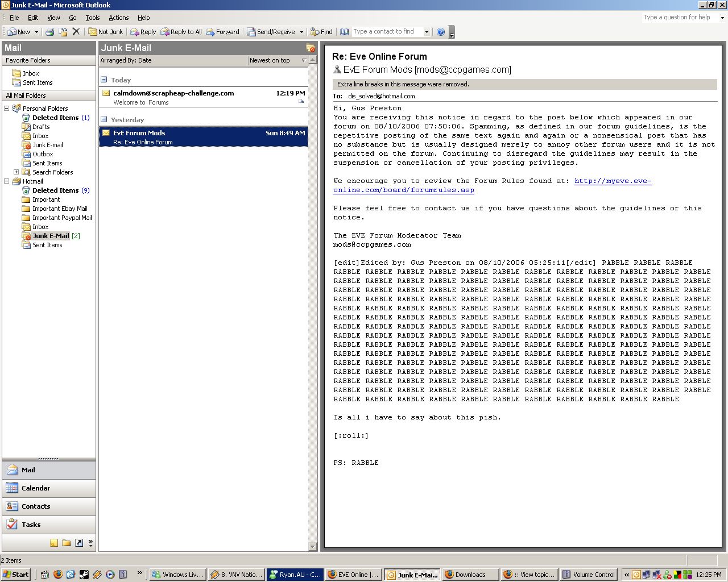This screenshot has width=728, height=582.
Task: Open the File menu
Action: [14, 18]
